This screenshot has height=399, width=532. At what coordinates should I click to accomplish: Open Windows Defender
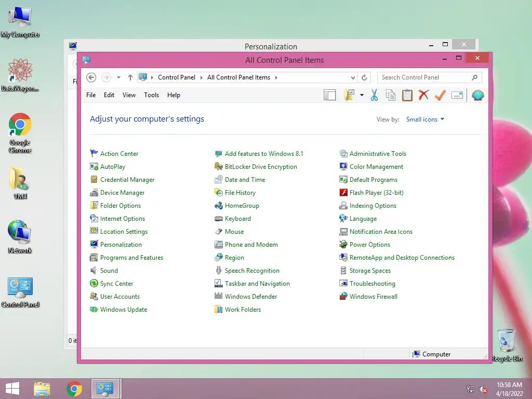246,297
